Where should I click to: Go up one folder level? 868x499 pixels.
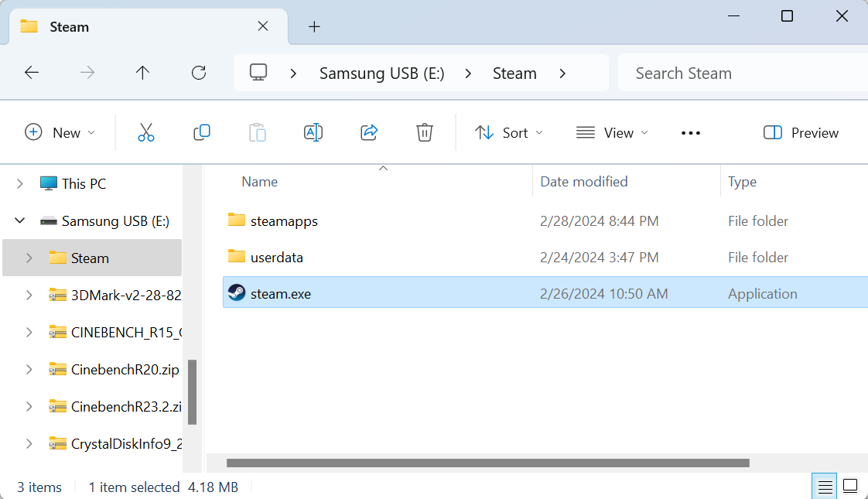pyautogui.click(x=143, y=73)
